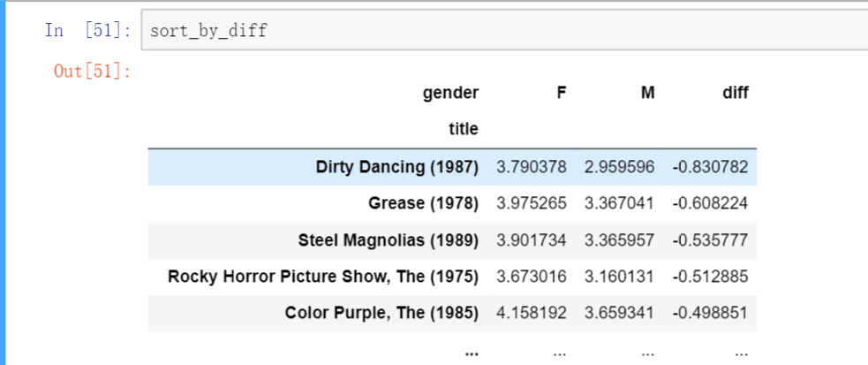The height and width of the screenshot is (365, 868).
Task: Click M value 3.160131
Action: (619, 277)
